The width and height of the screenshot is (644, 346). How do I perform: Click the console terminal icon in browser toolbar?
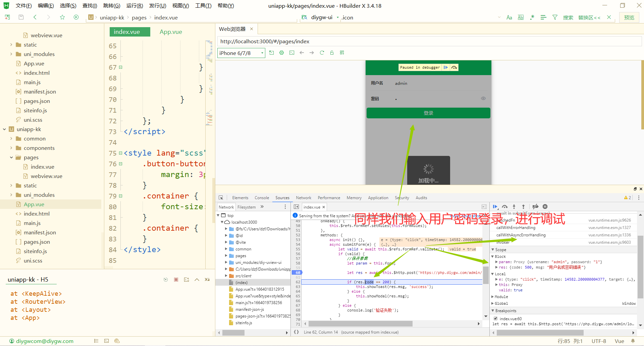[292, 53]
